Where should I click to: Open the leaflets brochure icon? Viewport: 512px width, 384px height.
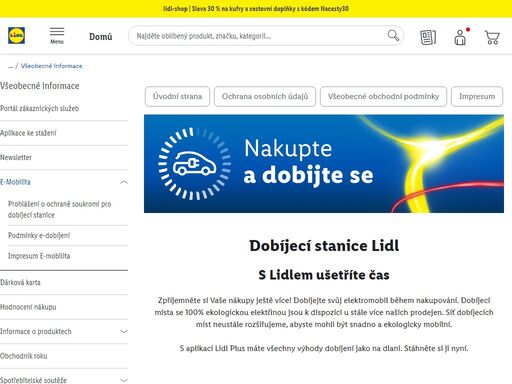click(x=428, y=37)
